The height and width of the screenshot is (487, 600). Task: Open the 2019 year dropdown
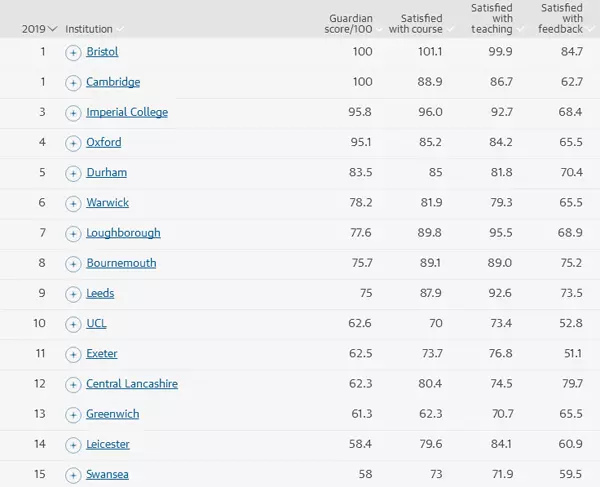40,29
